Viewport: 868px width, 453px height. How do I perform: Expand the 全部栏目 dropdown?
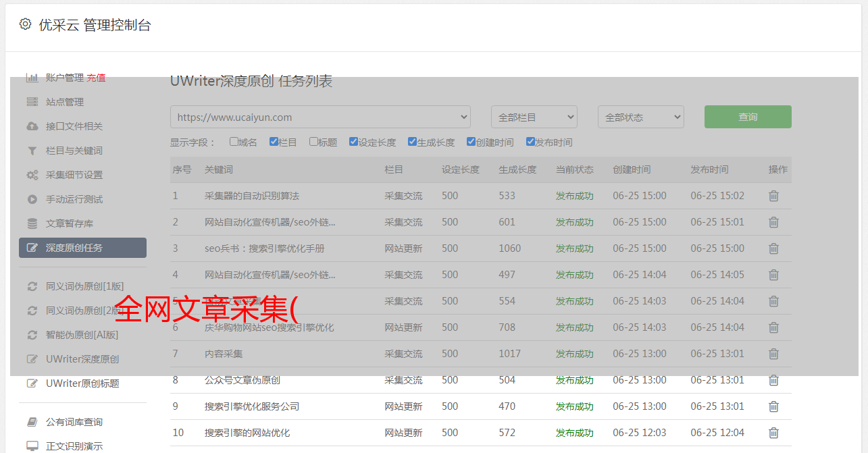pyautogui.click(x=534, y=117)
